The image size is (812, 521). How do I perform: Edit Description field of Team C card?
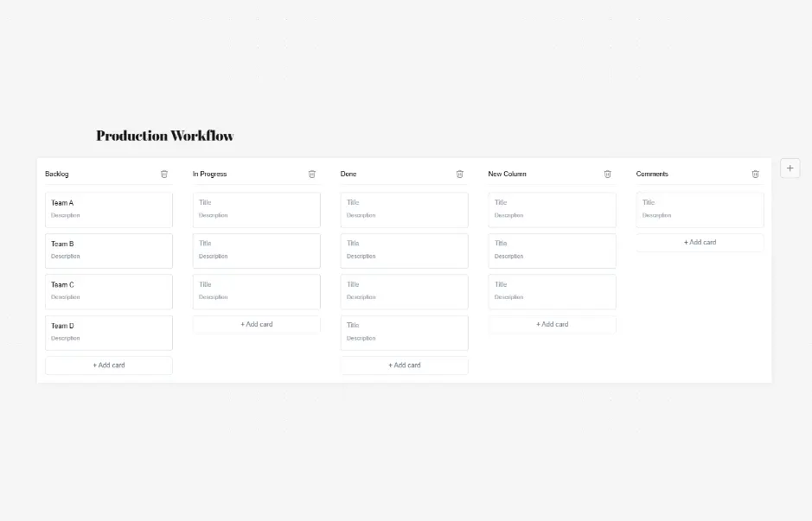tap(65, 297)
